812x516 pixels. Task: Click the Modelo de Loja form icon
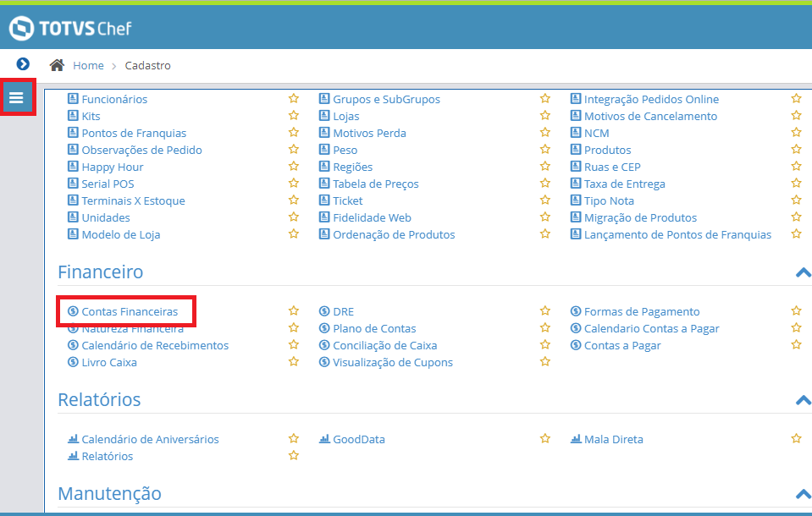coord(73,234)
